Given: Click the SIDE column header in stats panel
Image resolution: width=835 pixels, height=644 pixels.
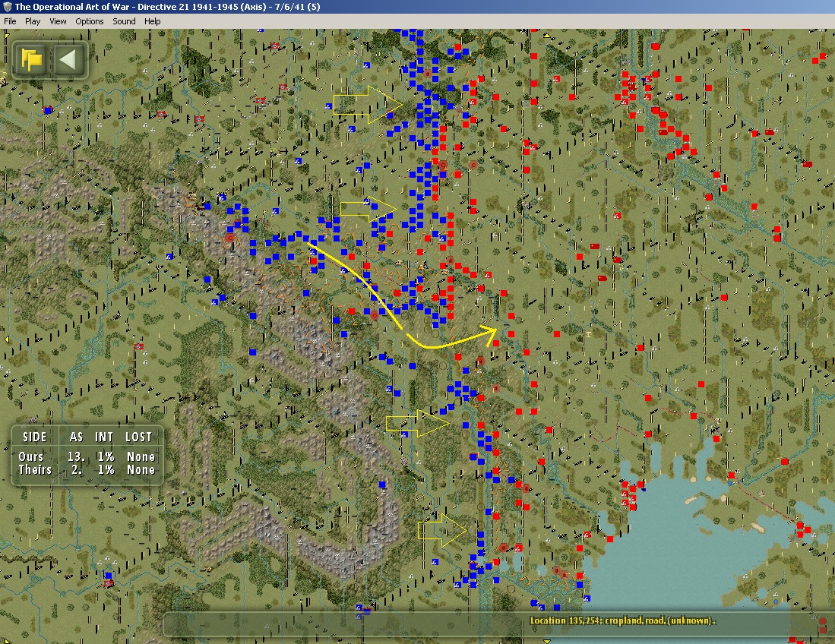Looking at the screenshot, I should pos(35,437).
